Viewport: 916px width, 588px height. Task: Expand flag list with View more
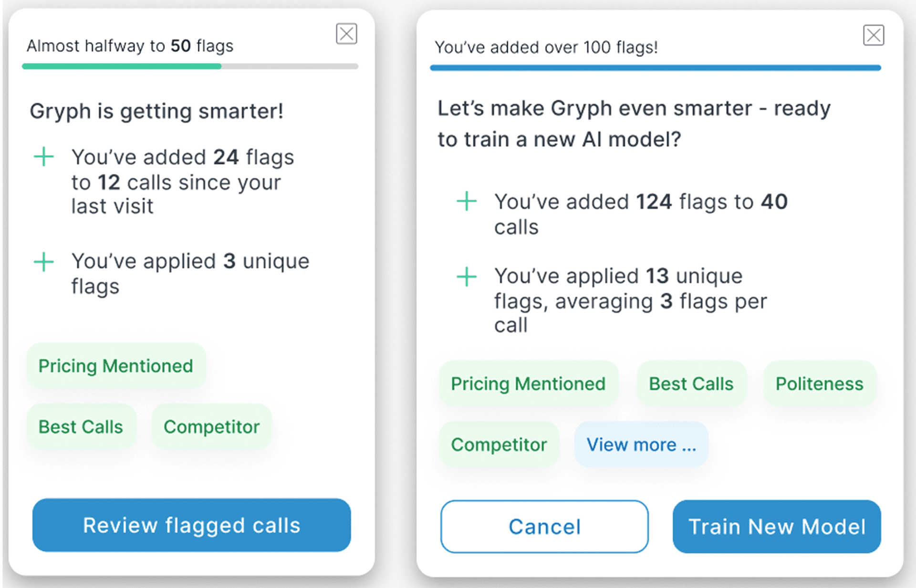[x=641, y=444]
